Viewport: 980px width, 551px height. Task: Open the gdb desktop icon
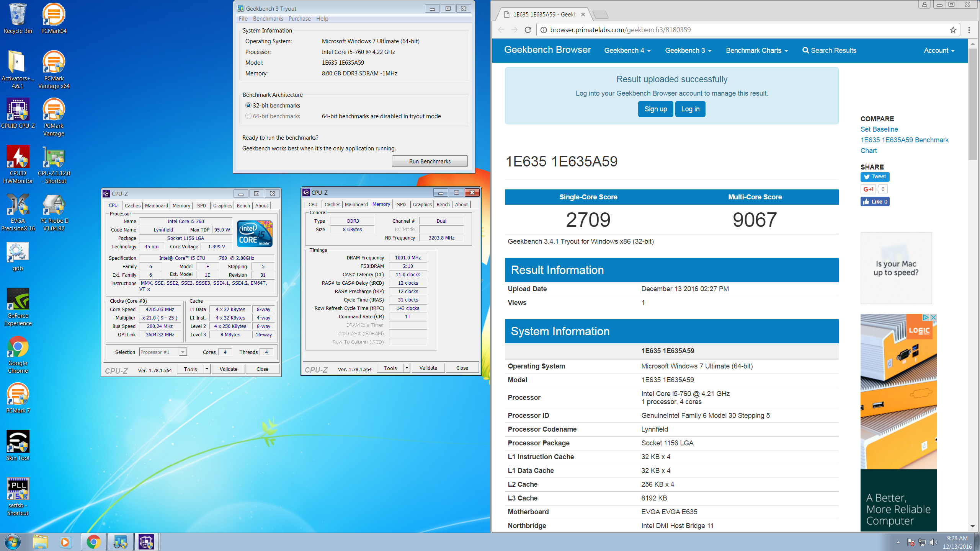(x=18, y=256)
